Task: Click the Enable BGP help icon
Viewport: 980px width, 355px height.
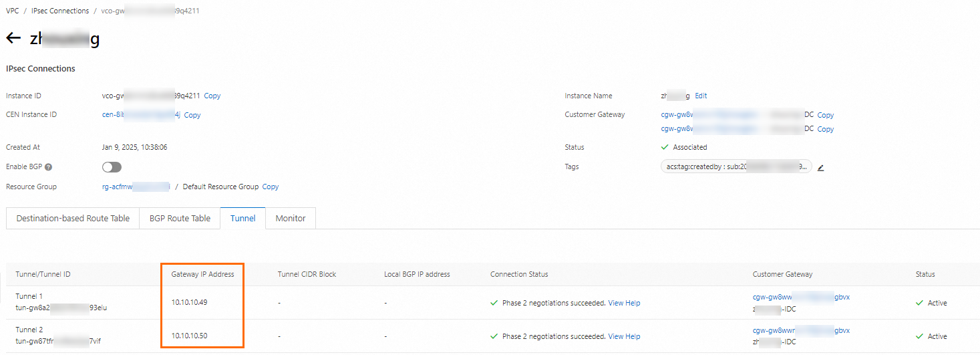Action: tap(49, 167)
